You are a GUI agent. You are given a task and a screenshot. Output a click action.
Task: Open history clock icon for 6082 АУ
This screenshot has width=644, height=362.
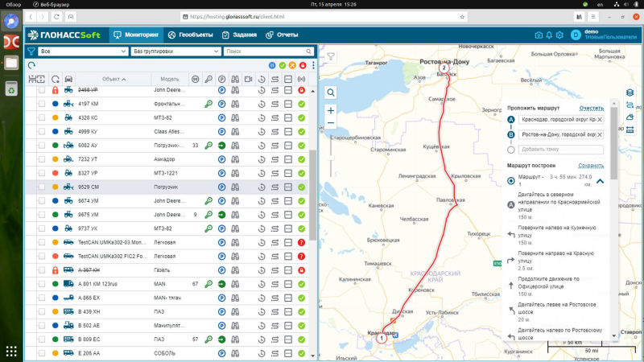[262, 146]
